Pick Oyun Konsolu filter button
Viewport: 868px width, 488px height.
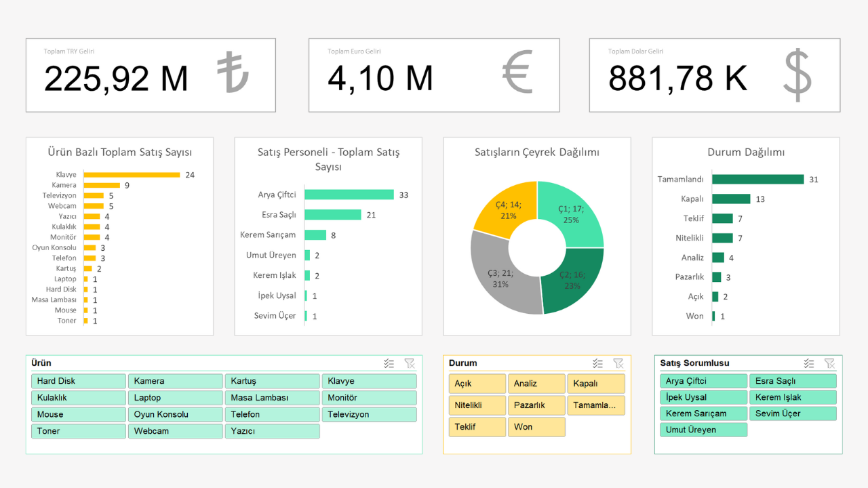pyautogui.click(x=176, y=414)
